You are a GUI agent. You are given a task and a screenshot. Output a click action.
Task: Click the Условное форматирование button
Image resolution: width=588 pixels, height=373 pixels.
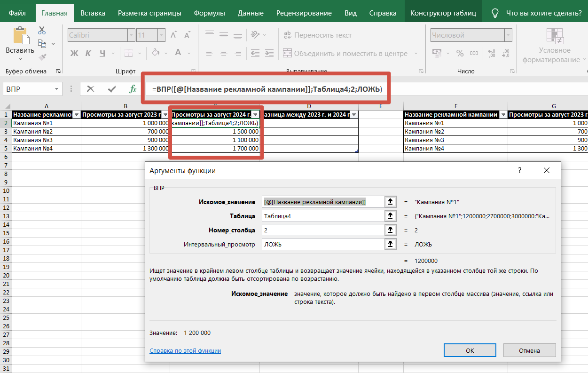[x=555, y=45]
